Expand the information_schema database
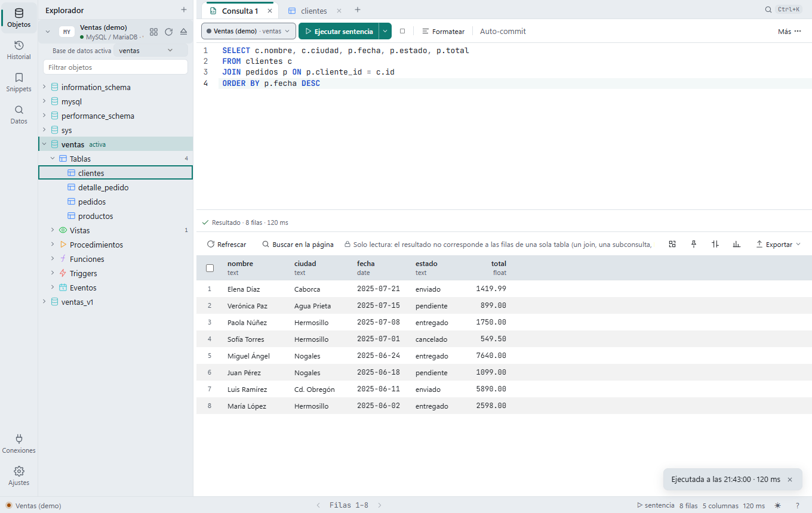 44,87
